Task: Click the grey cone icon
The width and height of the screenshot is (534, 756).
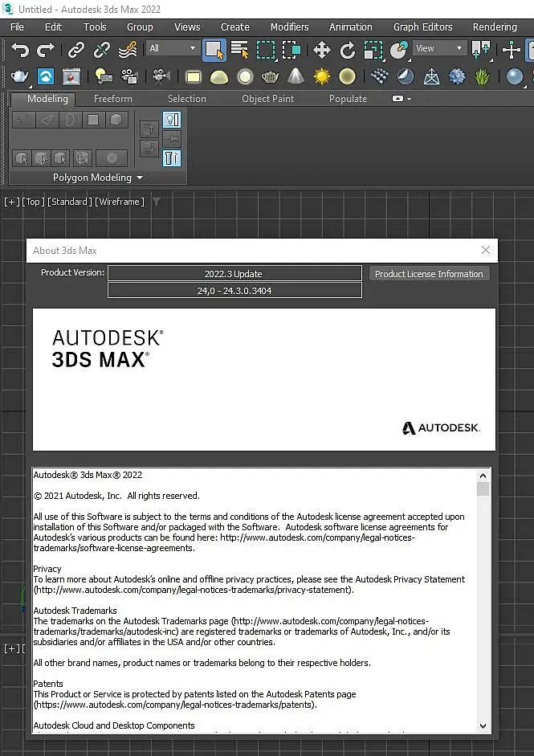Action: coord(296,76)
